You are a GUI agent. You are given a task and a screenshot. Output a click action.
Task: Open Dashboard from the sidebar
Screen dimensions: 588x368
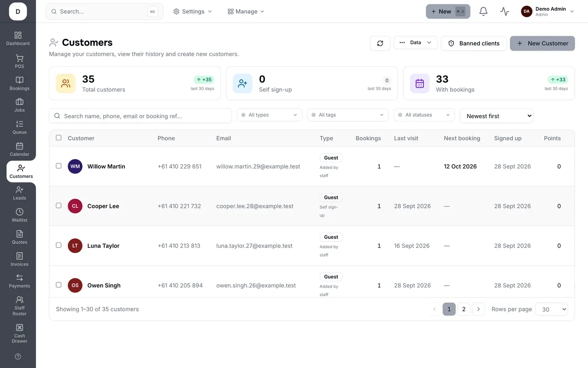18,39
